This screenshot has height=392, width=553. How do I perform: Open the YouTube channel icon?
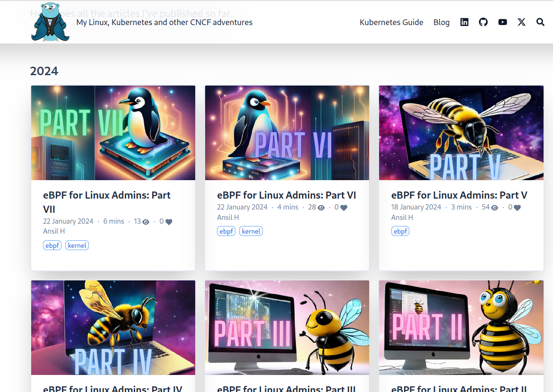click(x=502, y=22)
